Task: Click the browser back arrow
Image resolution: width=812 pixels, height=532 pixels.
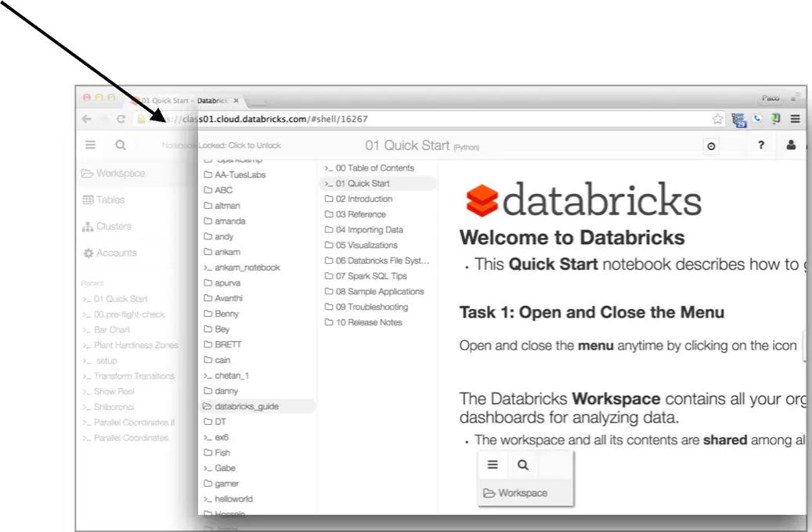Action: 86,119
